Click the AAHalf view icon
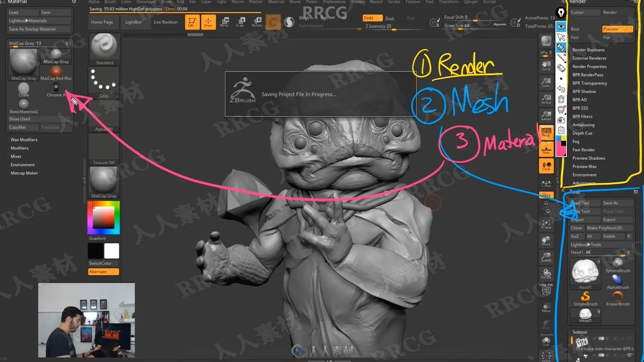644x362 pixels. [x=546, y=116]
